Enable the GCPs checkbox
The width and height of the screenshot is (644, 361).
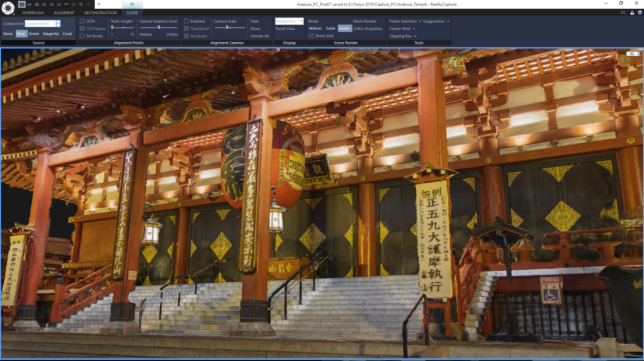pyautogui.click(x=82, y=21)
